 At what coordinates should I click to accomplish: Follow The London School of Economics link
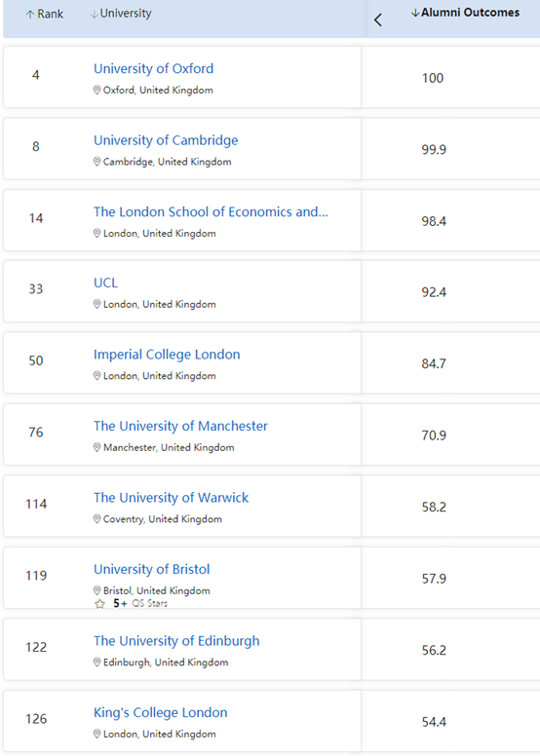coord(211,211)
